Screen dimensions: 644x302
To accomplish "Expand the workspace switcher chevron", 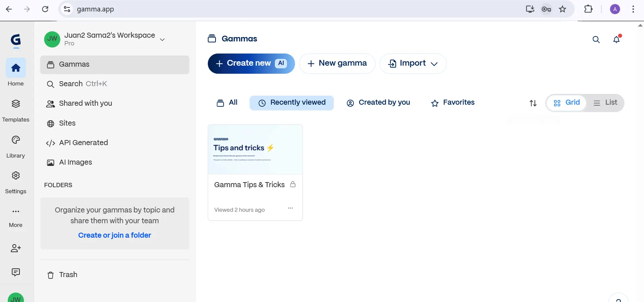I will pyautogui.click(x=162, y=40).
